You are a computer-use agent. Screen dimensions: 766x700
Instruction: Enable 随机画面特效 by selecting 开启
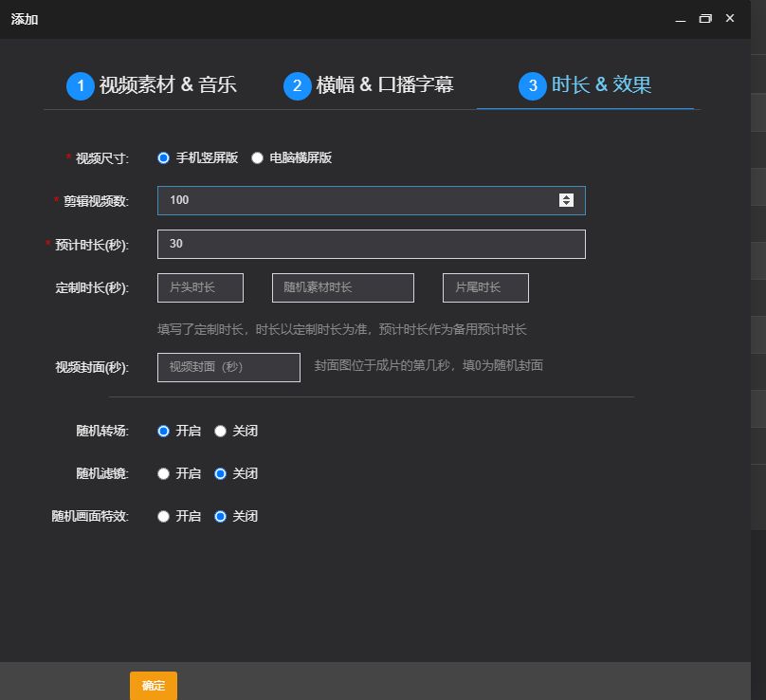click(162, 516)
